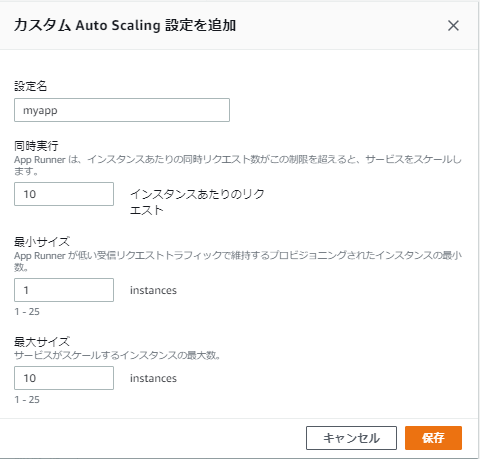The height and width of the screenshot is (459, 480).
Task: Click the サービスがスケールするインスタンスの最大数 description
Action: pyautogui.click(x=117, y=355)
